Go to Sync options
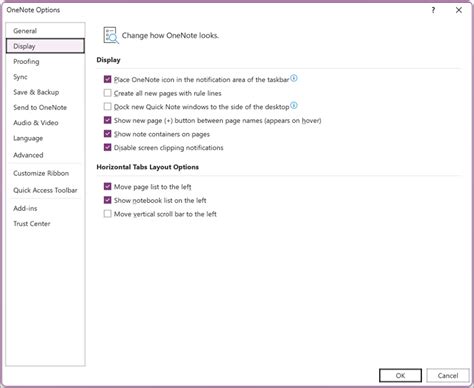 click(45, 77)
